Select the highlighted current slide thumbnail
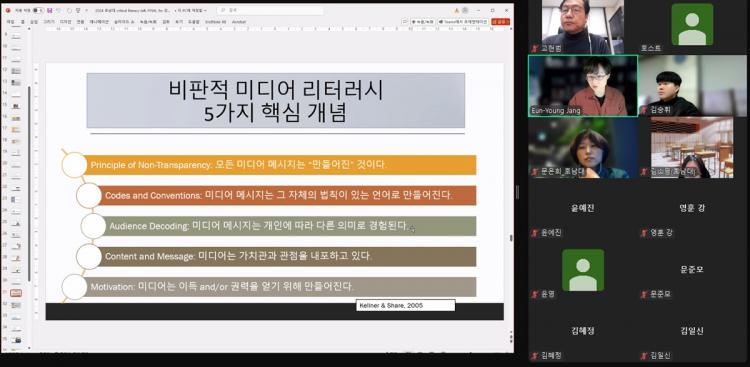The width and height of the screenshot is (750, 367). pyautogui.click(x=16, y=293)
